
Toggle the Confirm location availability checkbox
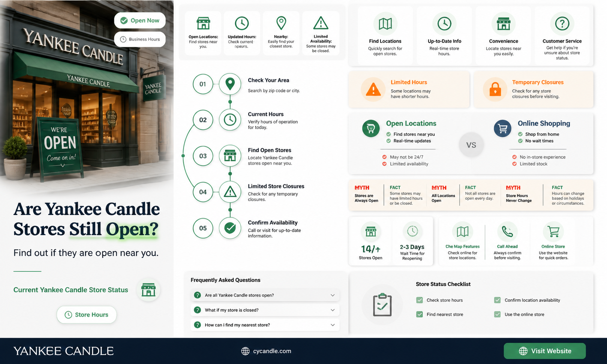[x=498, y=300]
